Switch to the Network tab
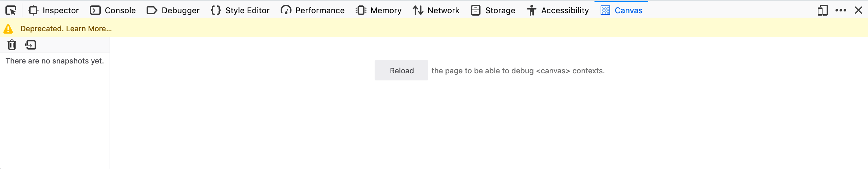This screenshot has width=868, height=169. [x=436, y=11]
